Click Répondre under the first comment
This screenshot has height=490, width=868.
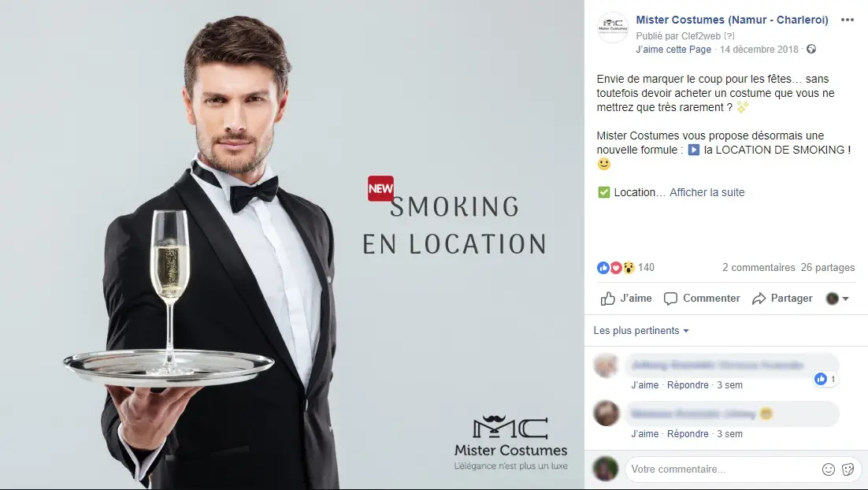(688, 384)
